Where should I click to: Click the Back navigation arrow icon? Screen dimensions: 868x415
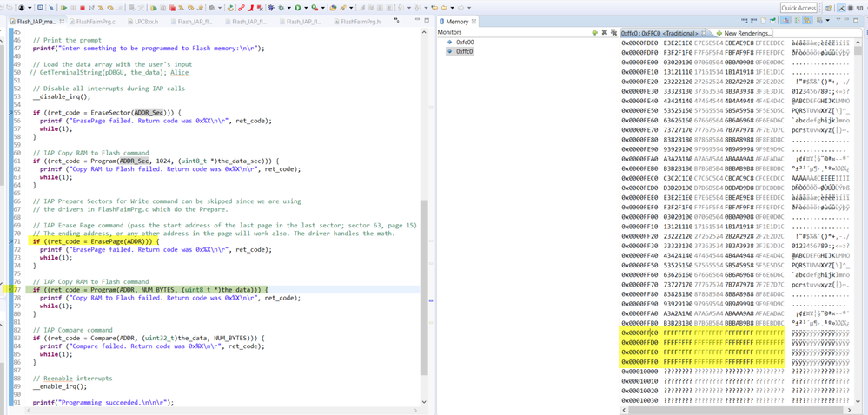(444, 8)
